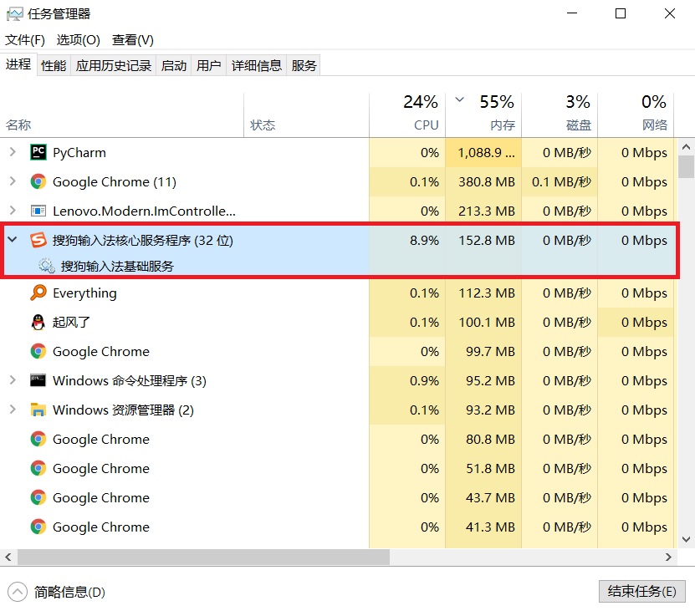This screenshot has height=616, width=695.
Task: Open the 文件(F) menu
Action: [x=25, y=40]
